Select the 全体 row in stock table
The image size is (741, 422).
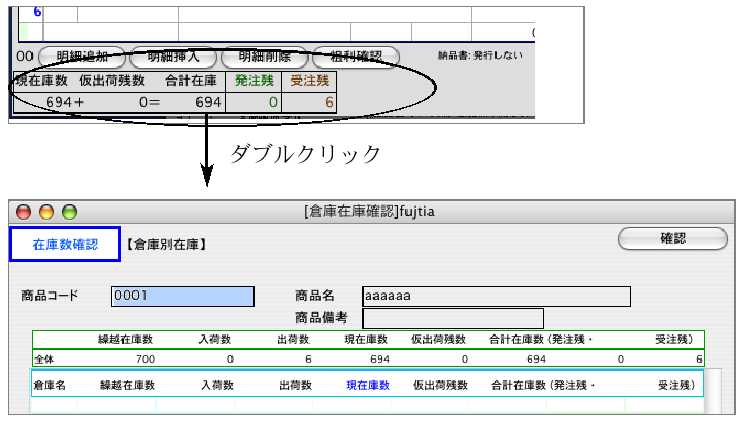45,358
